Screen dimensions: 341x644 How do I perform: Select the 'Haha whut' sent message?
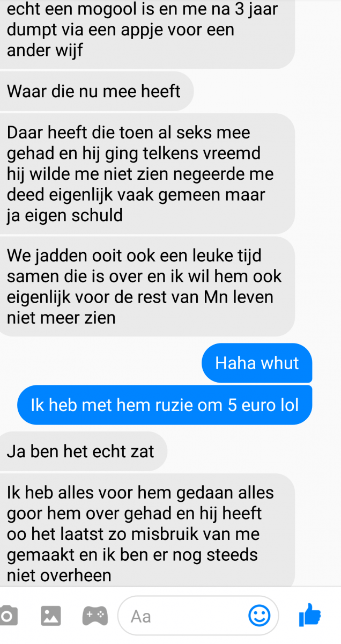(257, 363)
